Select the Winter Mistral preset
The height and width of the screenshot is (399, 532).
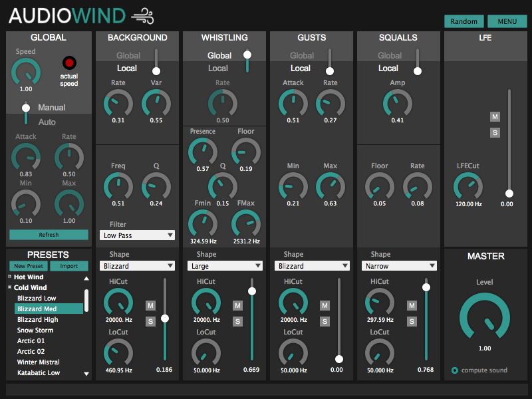[x=39, y=362]
